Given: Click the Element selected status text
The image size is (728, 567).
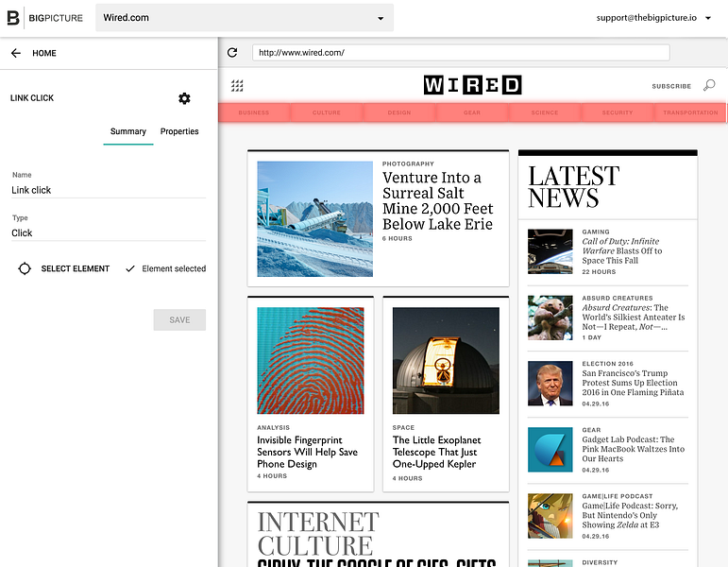Looking at the screenshot, I should 174,268.
